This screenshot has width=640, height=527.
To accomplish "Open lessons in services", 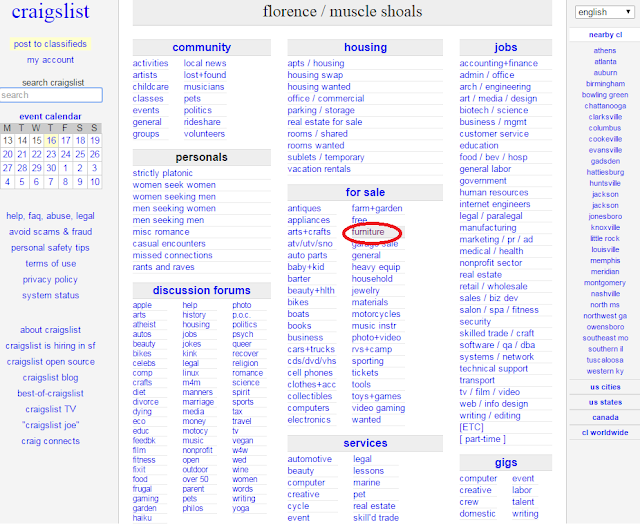I will pos(369,471).
